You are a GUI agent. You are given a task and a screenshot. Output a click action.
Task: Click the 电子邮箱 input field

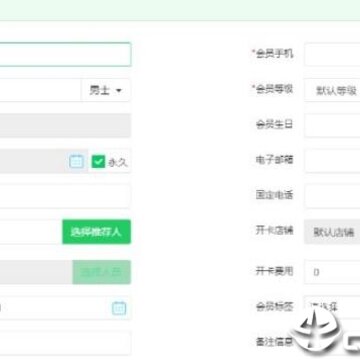coord(332,161)
